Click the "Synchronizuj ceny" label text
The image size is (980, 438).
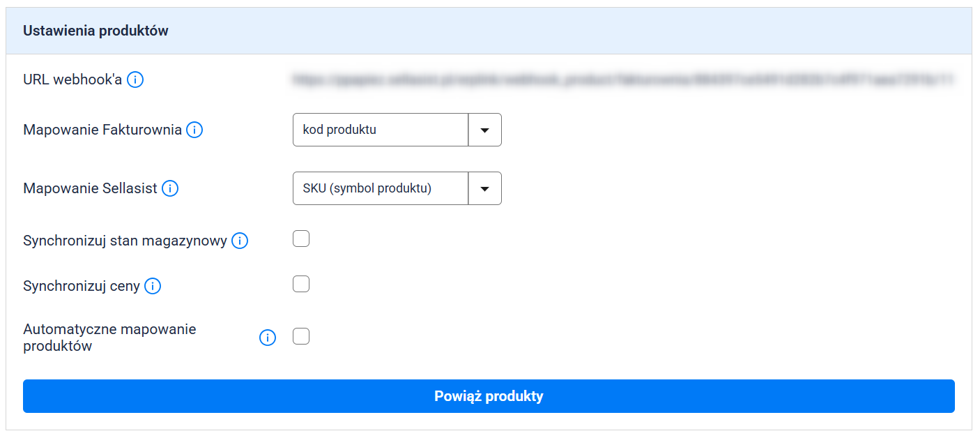tap(82, 286)
